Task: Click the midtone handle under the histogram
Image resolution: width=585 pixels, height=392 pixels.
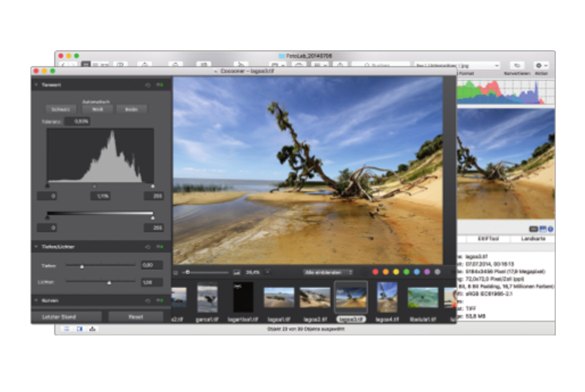Action: click(94, 186)
